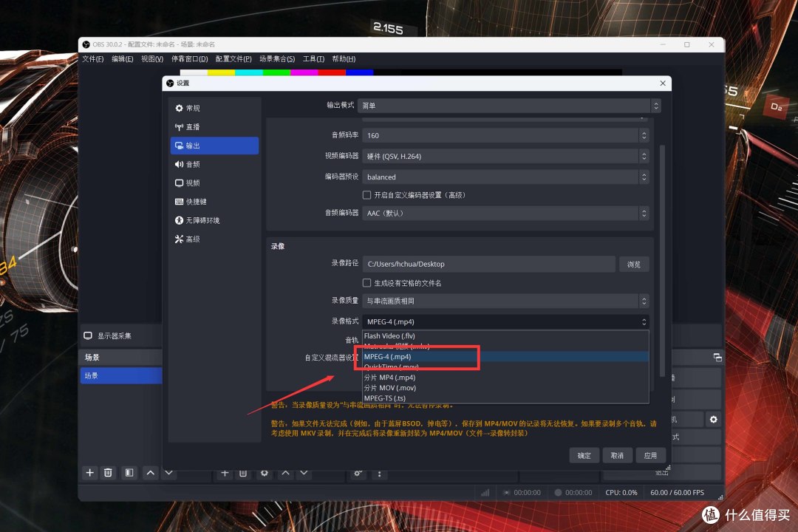
Task: Collapse the 录像格式 combo box showing MPEG-4 (.mp4)
Action: tap(505, 321)
